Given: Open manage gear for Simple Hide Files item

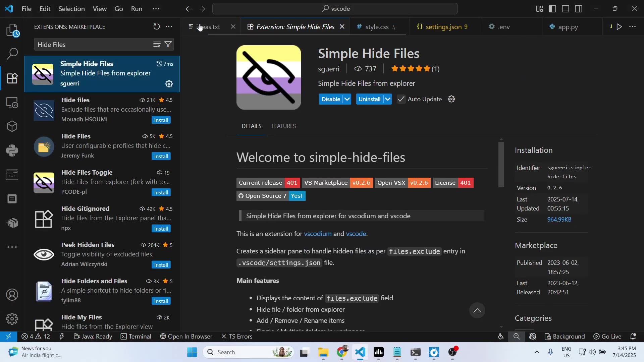Looking at the screenshot, I should (x=169, y=84).
